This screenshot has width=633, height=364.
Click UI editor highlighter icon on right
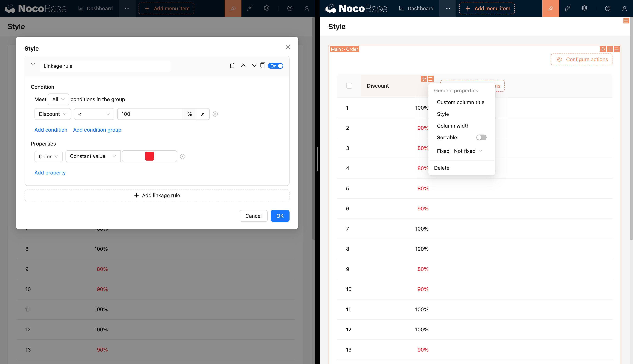[550, 8]
